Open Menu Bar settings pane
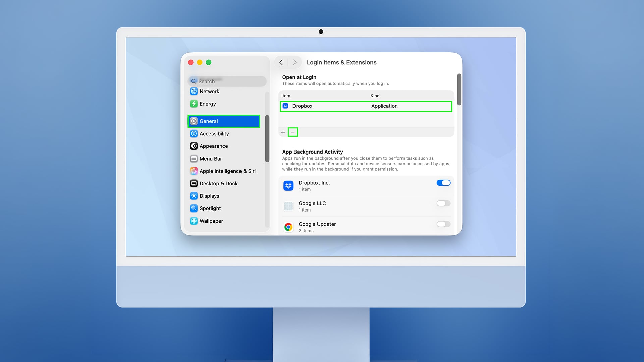Screen dimensions: 644x362 (224, 159)
